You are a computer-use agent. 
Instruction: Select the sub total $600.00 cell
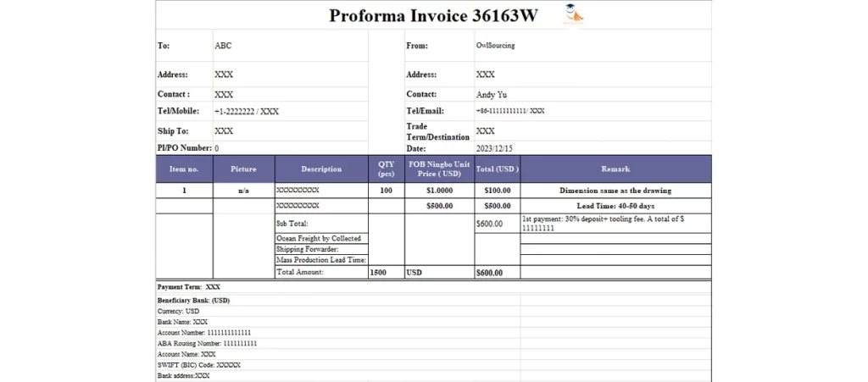click(x=497, y=224)
